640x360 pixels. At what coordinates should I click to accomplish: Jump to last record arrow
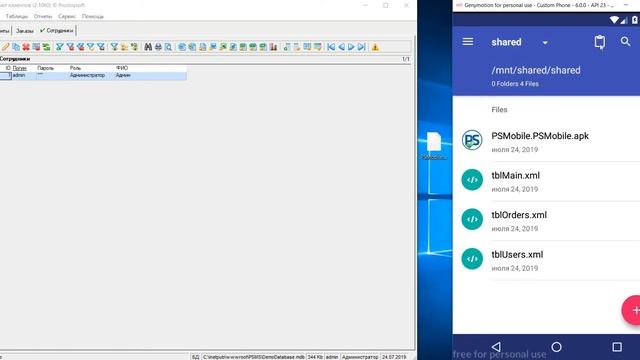tap(361, 47)
